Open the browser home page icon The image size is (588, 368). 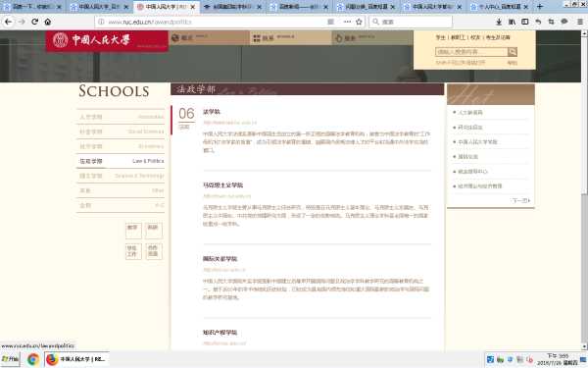tap(48, 22)
